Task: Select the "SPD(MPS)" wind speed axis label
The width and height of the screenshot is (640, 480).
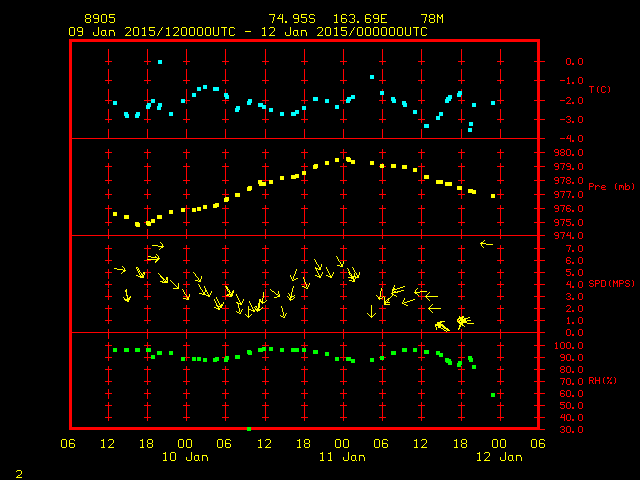Action: click(611, 283)
